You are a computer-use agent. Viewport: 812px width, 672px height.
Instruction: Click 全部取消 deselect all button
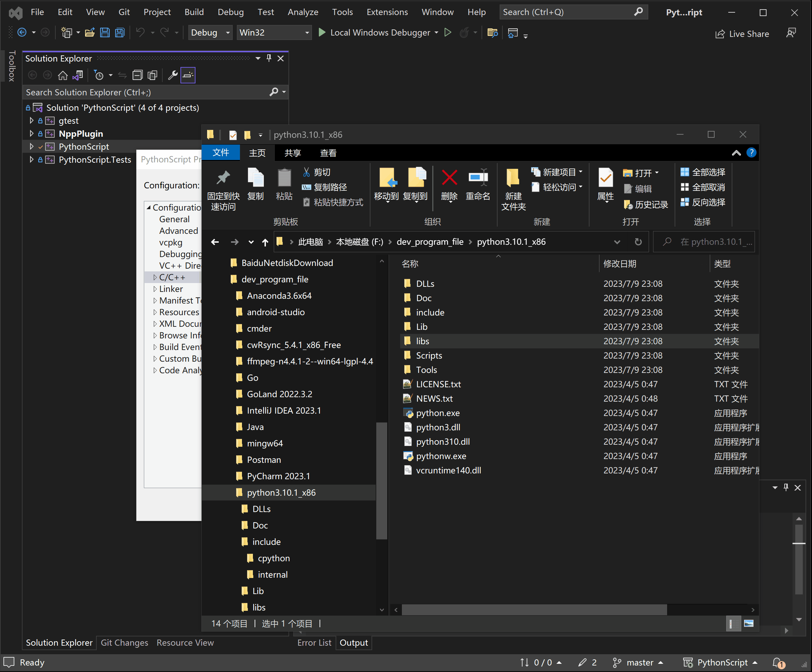tap(703, 187)
